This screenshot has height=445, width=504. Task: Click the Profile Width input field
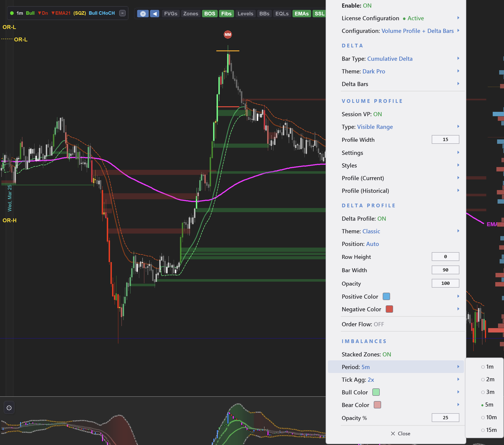click(x=445, y=139)
